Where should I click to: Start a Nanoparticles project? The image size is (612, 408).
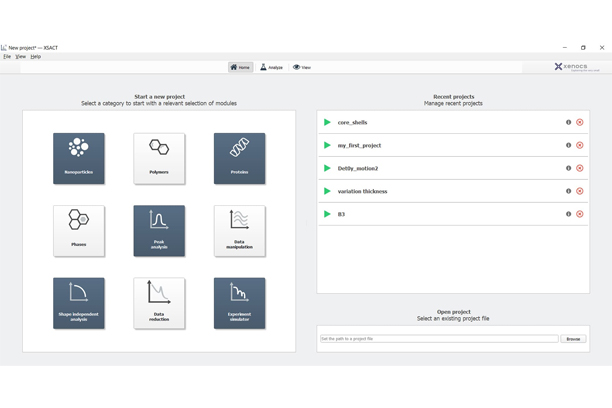pos(79,158)
